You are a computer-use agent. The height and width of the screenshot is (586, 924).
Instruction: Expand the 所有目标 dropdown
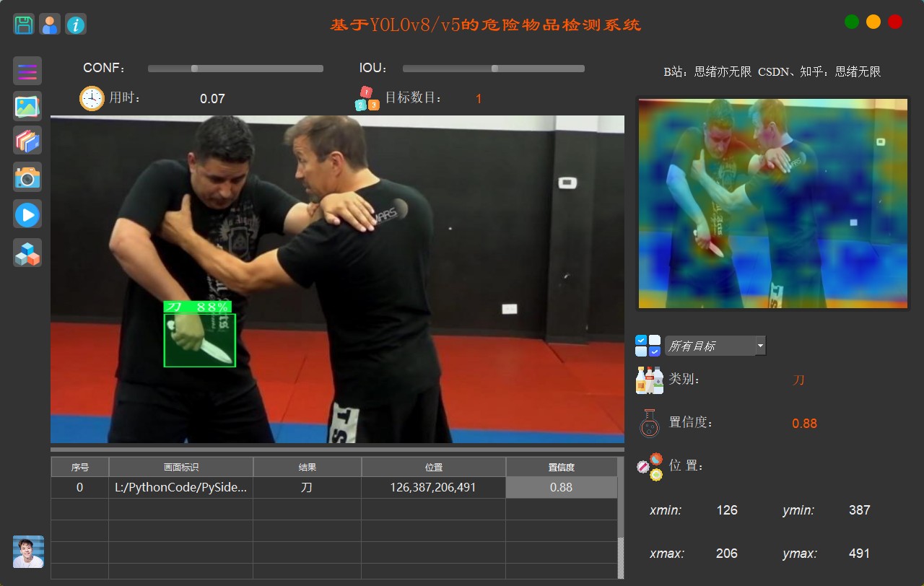click(711, 346)
